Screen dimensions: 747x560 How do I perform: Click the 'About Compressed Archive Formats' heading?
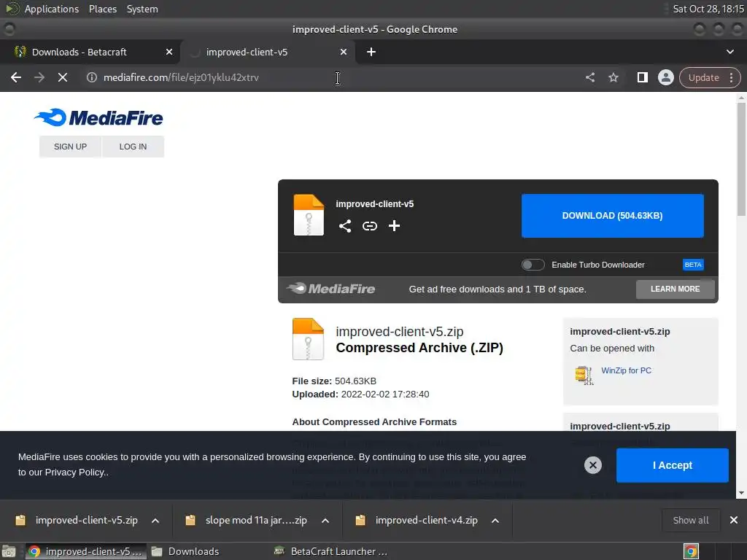coord(374,422)
